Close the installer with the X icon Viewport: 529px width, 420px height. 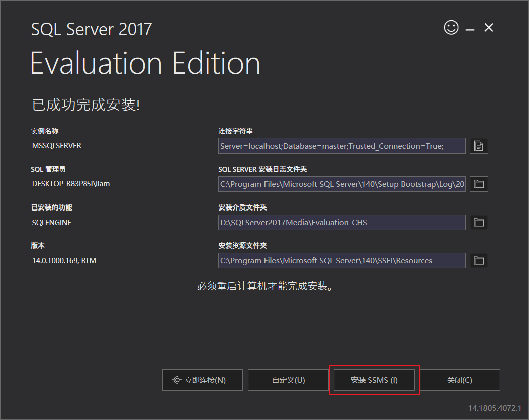tap(489, 28)
